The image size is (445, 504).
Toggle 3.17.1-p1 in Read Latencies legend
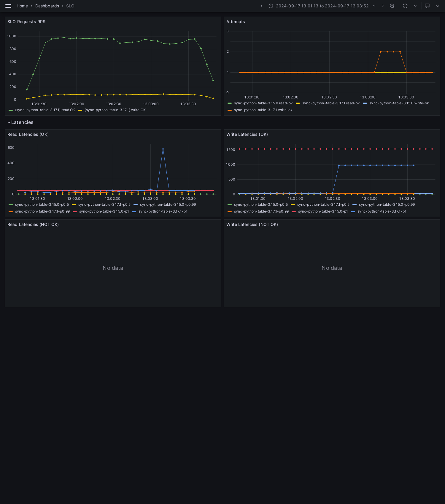pyautogui.click(x=163, y=211)
